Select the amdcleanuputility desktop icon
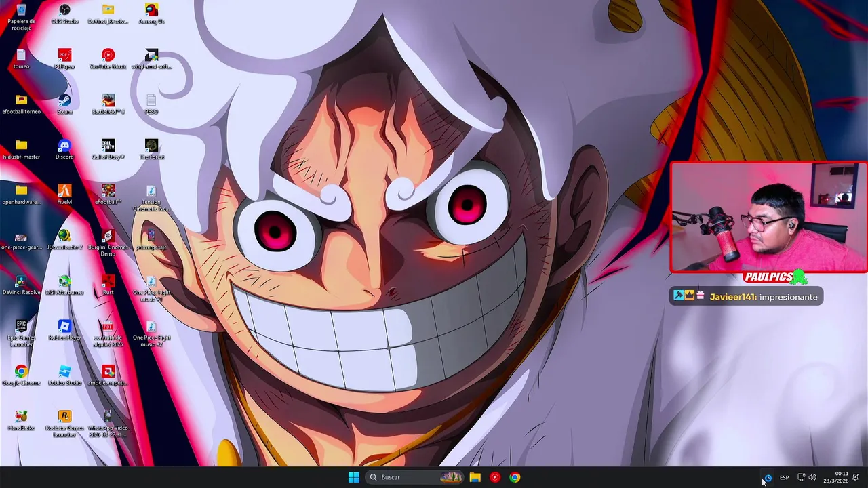Image resolution: width=868 pixels, height=488 pixels. tap(108, 375)
